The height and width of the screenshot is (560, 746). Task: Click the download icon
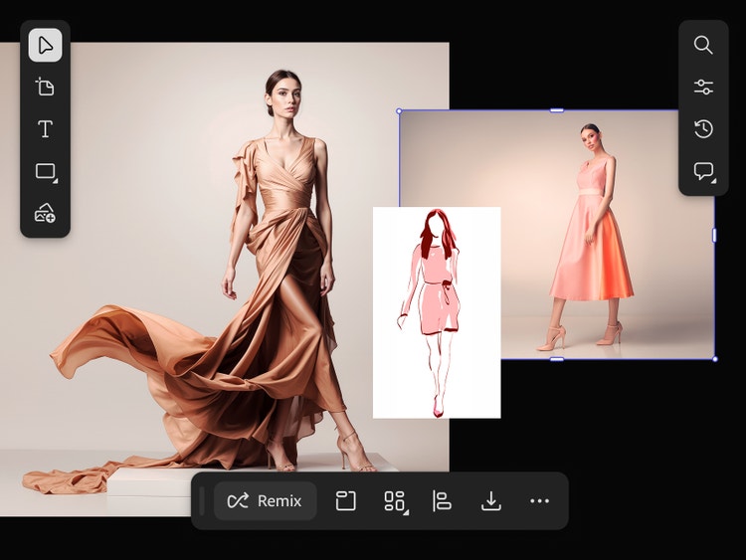491,501
